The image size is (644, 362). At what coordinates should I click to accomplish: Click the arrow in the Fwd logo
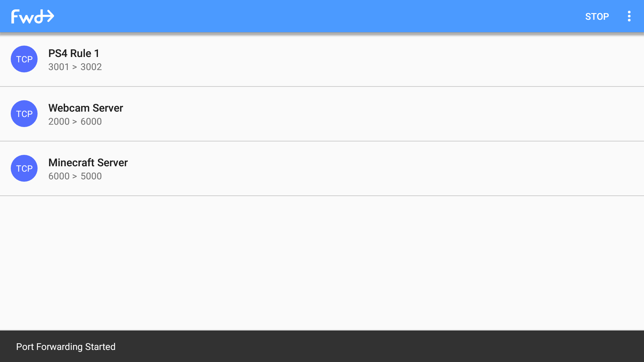point(48,16)
